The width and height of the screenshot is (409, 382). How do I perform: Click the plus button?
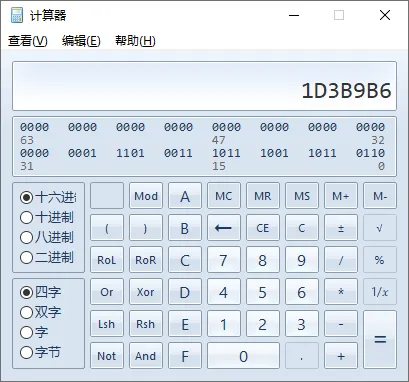pos(341,356)
